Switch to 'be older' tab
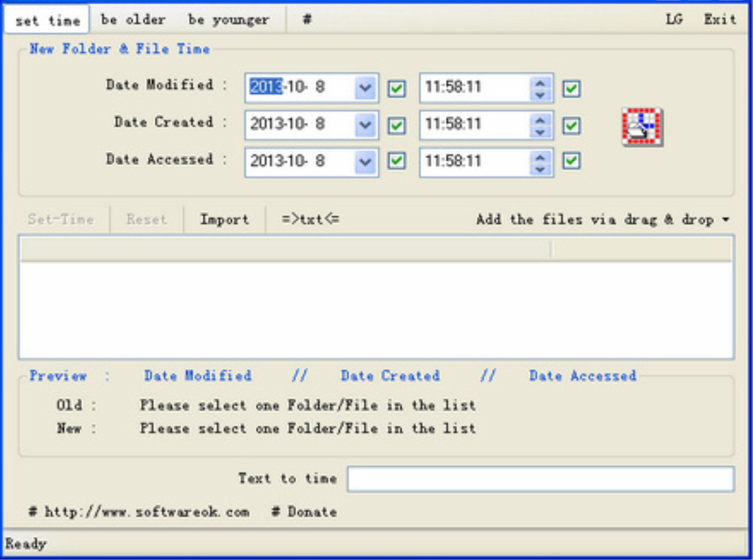 (133, 20)
